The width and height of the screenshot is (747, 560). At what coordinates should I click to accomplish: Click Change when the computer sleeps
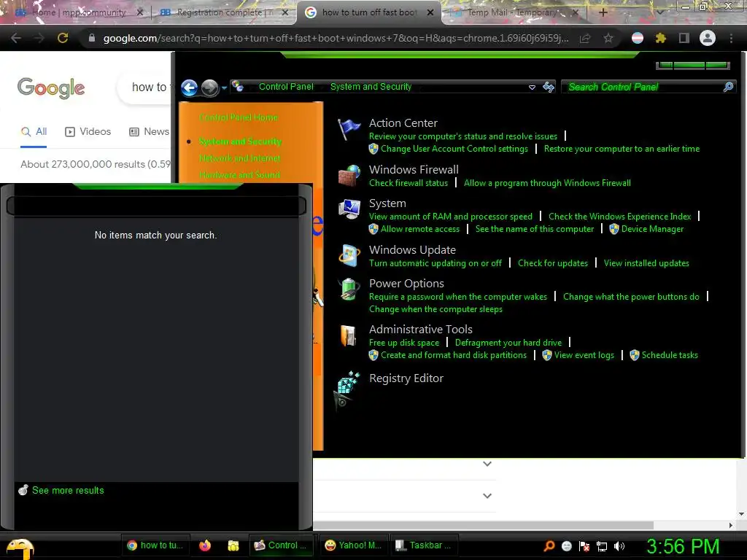coord(436,309)
